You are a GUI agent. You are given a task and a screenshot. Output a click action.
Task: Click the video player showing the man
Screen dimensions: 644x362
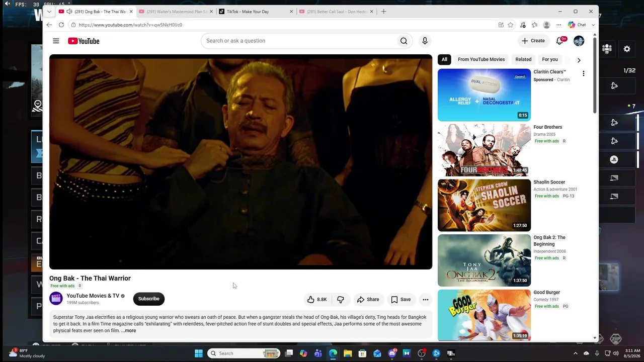(x=240, y=162)
